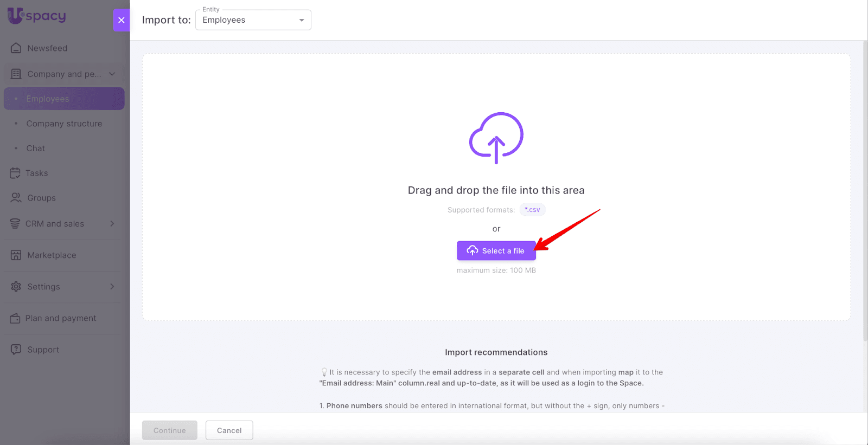
Task: Click the Tasks calendar icon
Action: point(15,173)
